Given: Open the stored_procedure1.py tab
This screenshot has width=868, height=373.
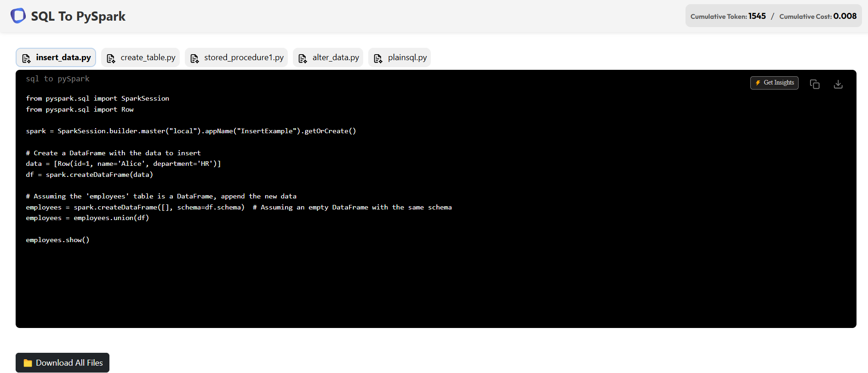Looking at the screenshot, I should [236, 57].
